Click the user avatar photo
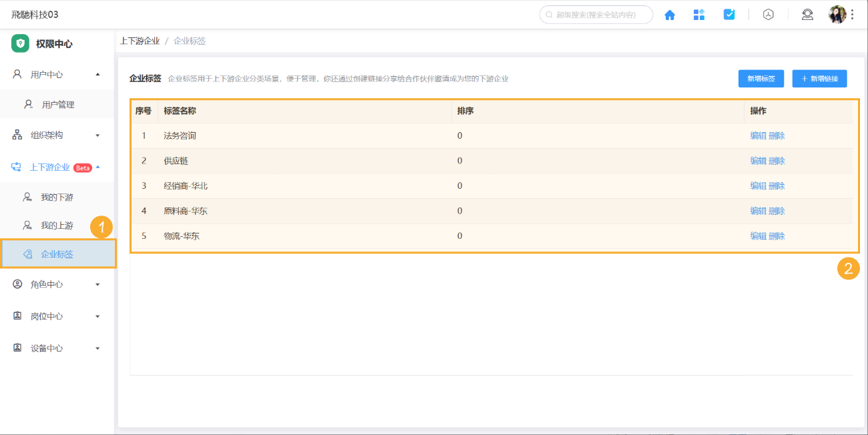 coord(837,15)
